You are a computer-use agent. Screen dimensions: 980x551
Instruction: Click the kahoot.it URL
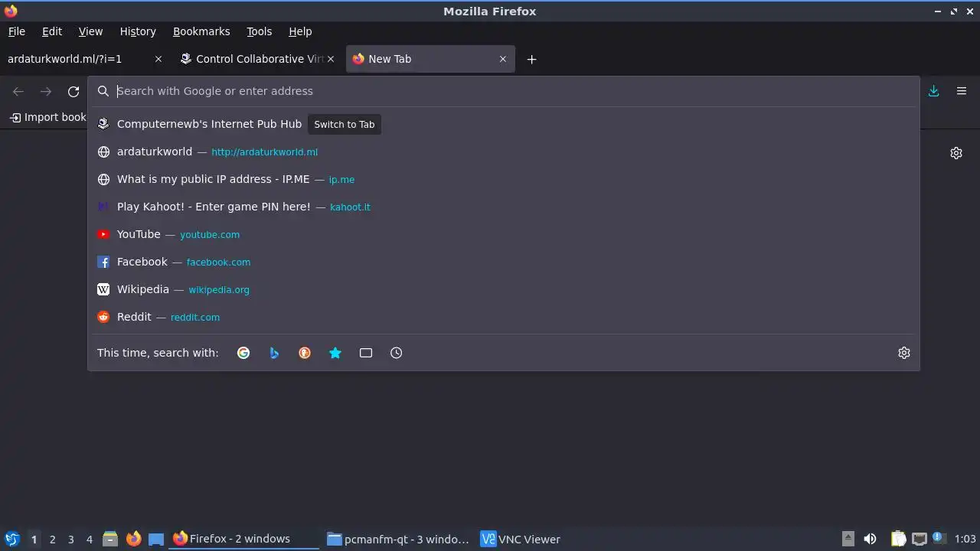pos(350,207)
